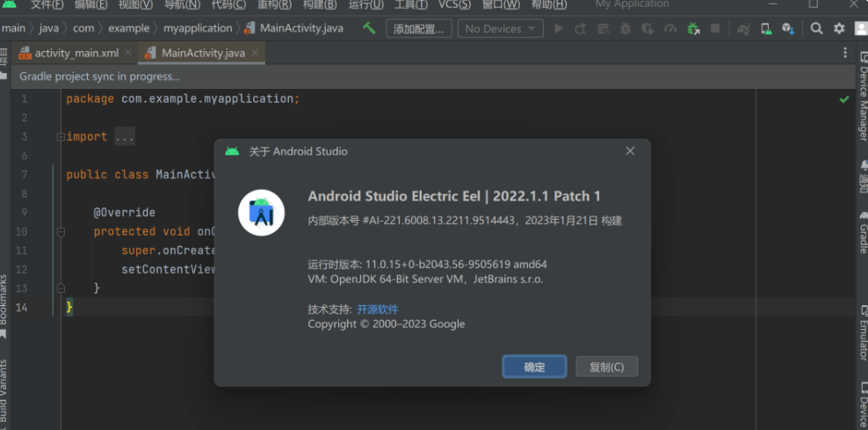
Task: Click the Debug app bug icon
Action: pos(626,28)
